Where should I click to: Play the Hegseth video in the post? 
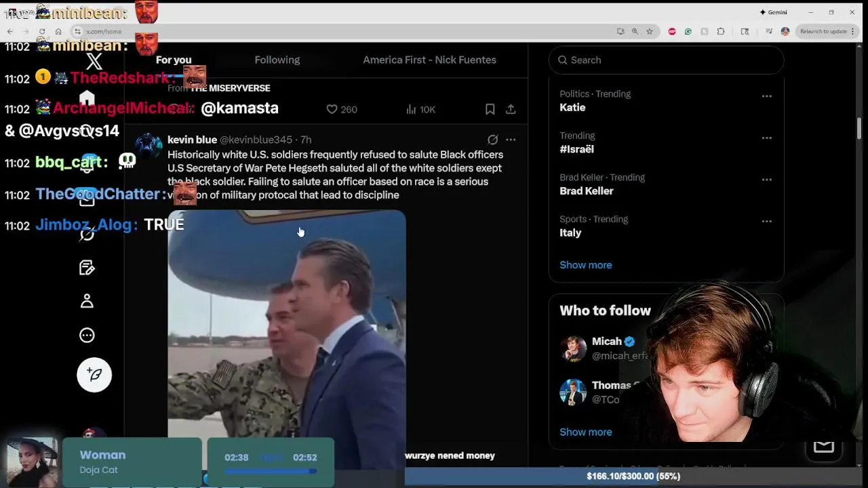point(287,339)
